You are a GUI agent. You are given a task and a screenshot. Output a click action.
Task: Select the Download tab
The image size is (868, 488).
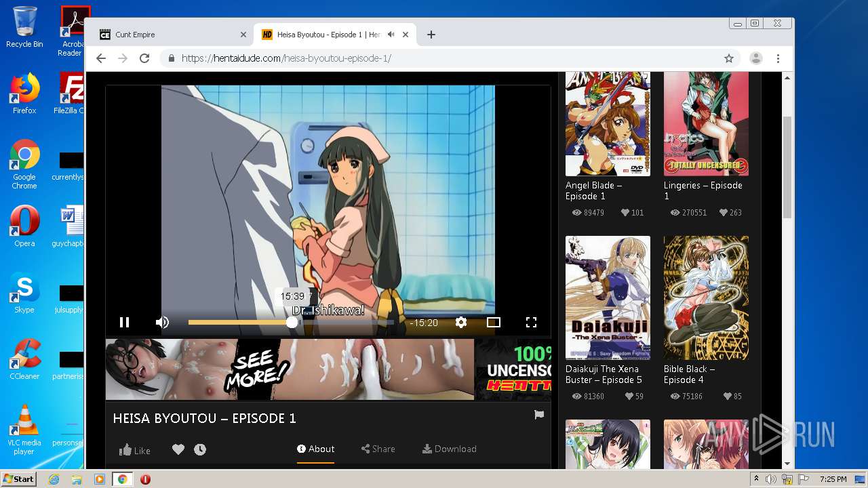click(450, 449)
